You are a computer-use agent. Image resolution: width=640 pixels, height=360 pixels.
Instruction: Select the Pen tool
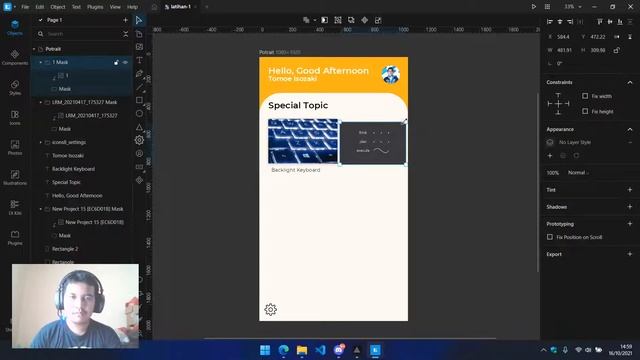(139, 73)
